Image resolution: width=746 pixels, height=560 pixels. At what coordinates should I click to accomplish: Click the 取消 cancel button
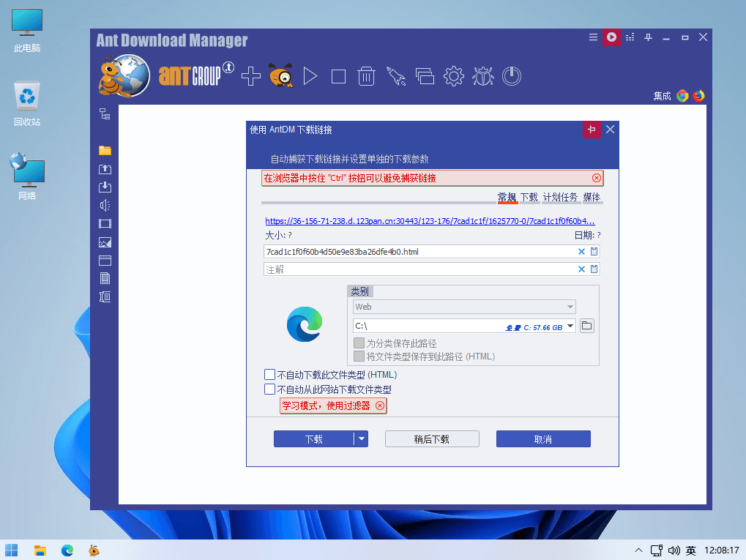coord(543,439)
